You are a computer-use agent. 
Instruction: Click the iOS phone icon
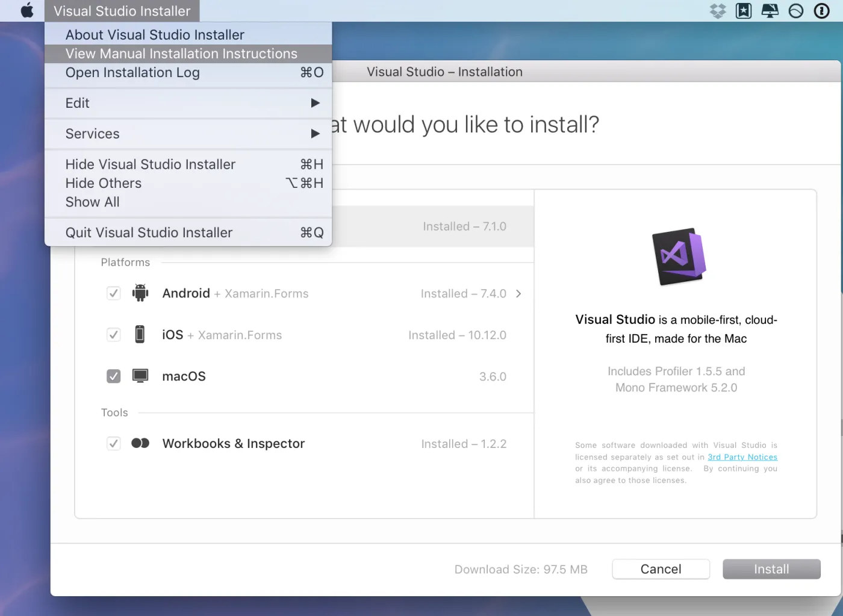(x=140, y=334)
